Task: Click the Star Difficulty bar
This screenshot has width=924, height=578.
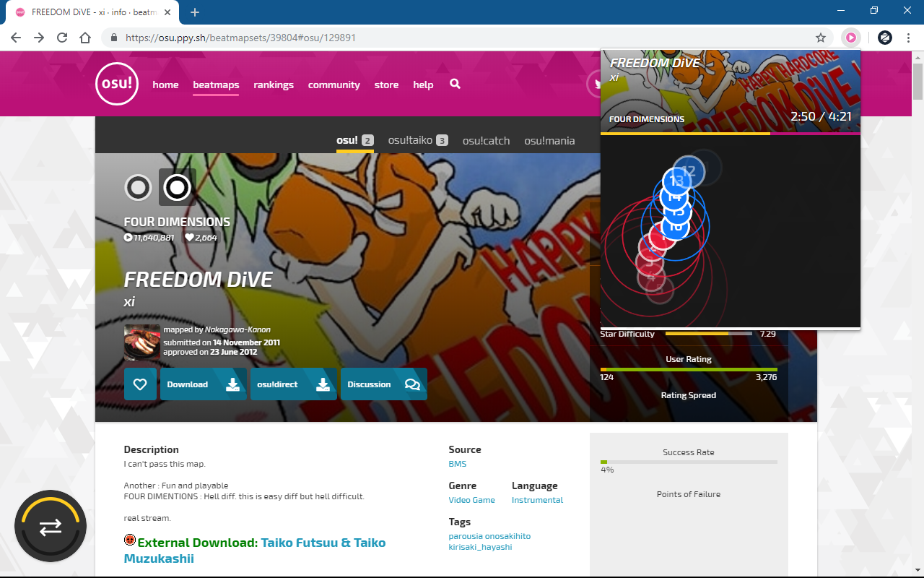Action: [x=709, y=334]
